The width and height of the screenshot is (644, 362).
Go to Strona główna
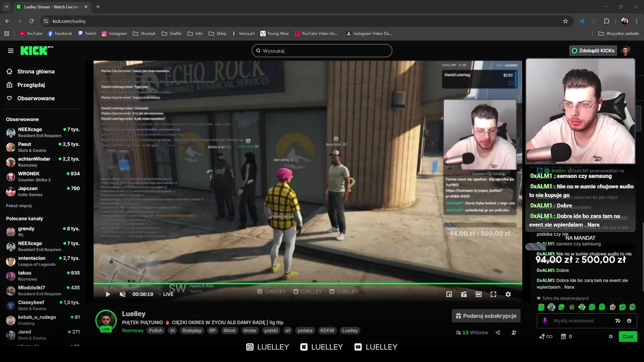click(36, 71)
